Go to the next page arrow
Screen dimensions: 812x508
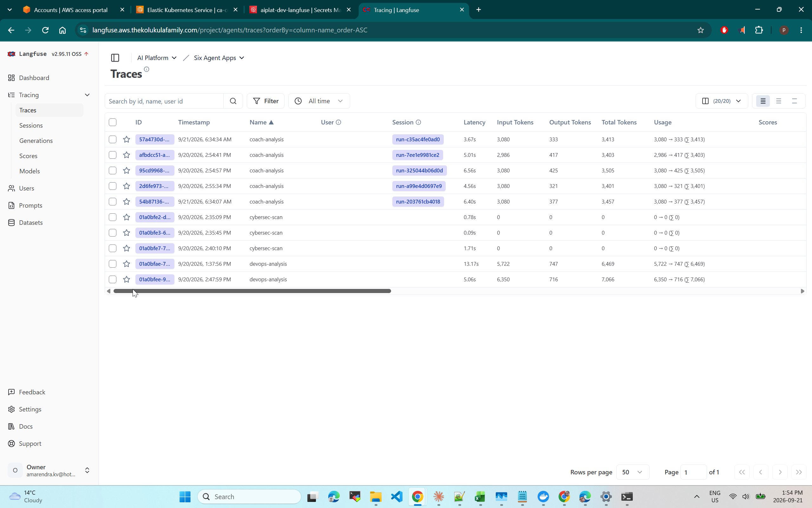(780, 472)
